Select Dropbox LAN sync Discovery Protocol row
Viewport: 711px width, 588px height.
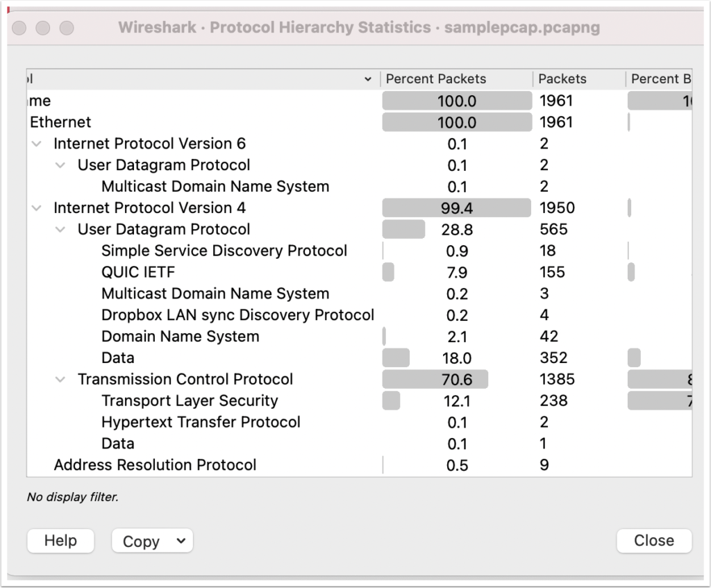click(x=237, y=315)
